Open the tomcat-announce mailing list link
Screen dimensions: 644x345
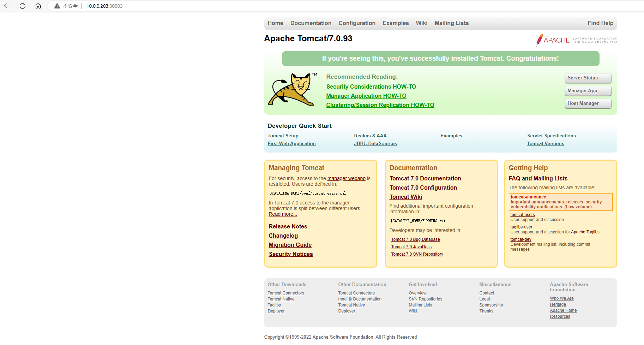[528, 197]
